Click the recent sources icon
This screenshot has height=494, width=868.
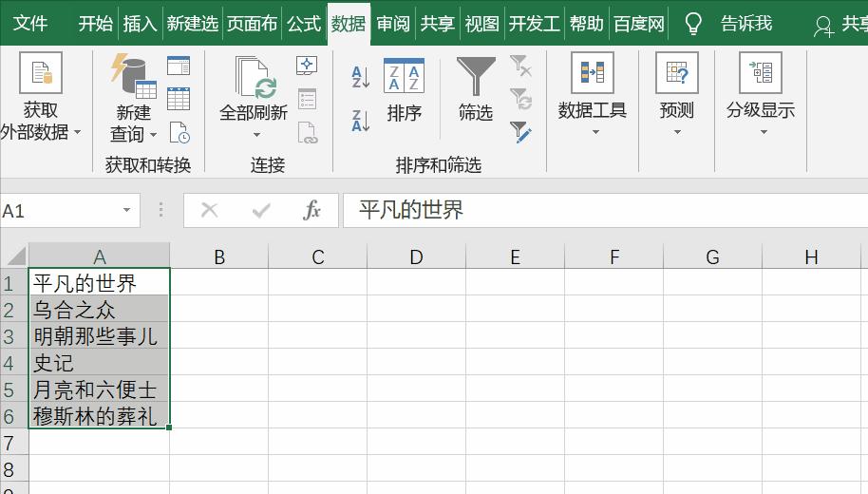(x=179, y=132)
